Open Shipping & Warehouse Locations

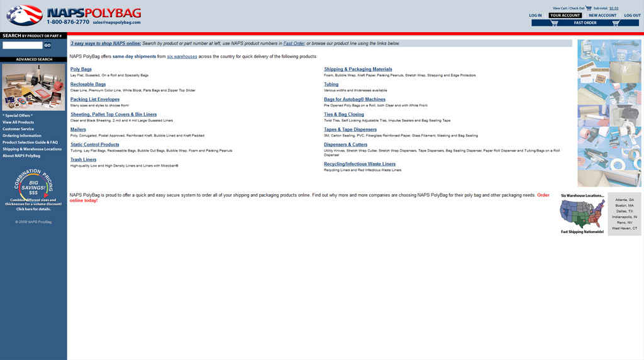click(x=32, y=149)
